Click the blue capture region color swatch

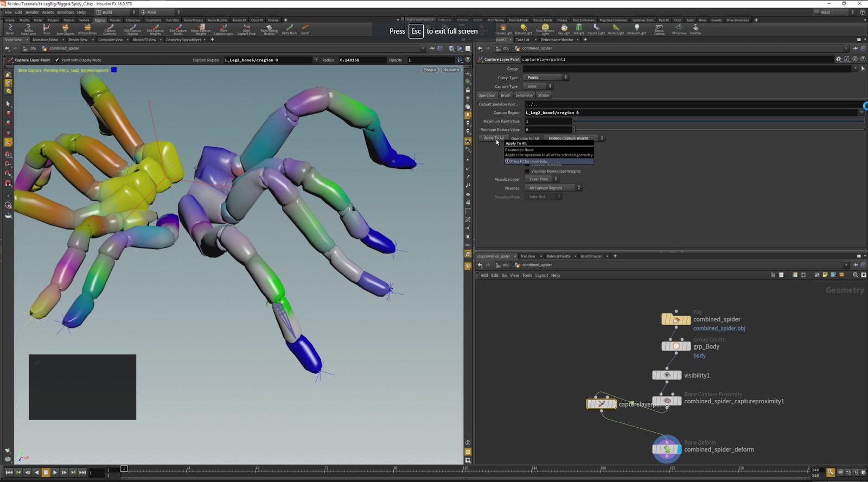tap(114, 70)
